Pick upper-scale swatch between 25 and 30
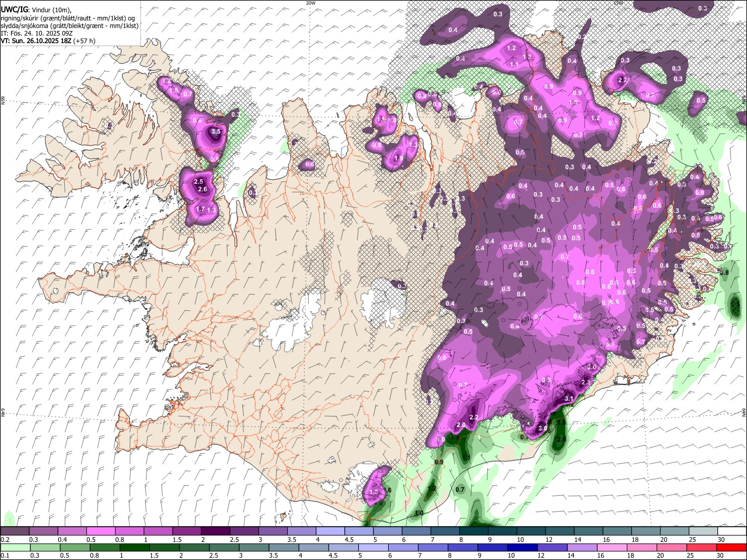Screen dimensions: 747x560 click(703, 531)
